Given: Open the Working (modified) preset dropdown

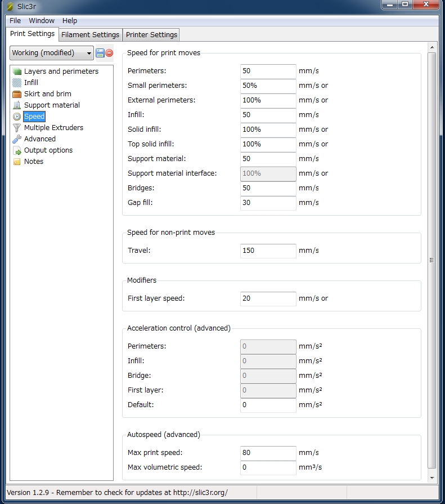Looking at the screenshot, I should [52, 53].
